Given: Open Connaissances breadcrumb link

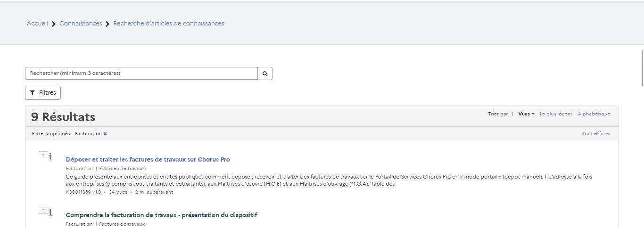Looking at the screenshot, I should point(81,24).
